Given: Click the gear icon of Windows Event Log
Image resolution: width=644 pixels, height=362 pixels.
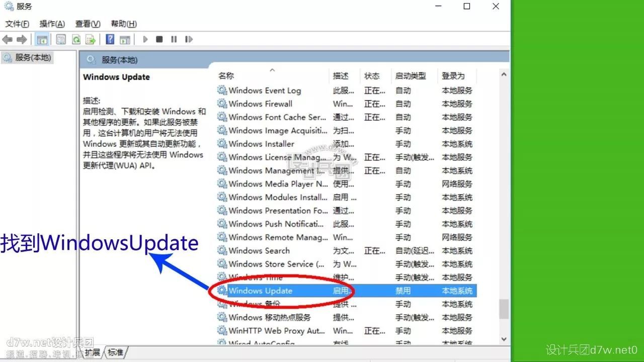Looking at the screenshot, I should pyautogui.click(x=222, y=90).
